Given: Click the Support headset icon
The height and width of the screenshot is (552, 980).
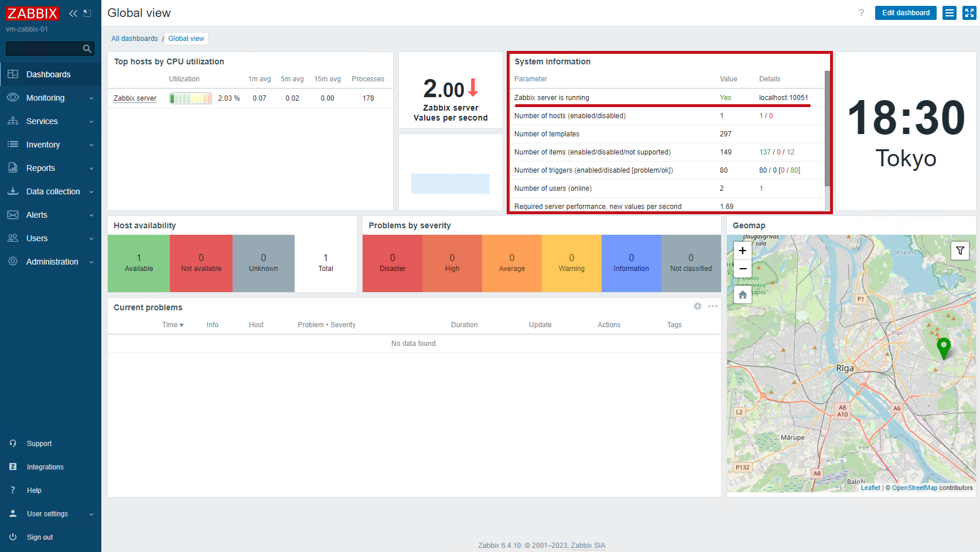Looking at the screenshot, I should coord(13,444).
